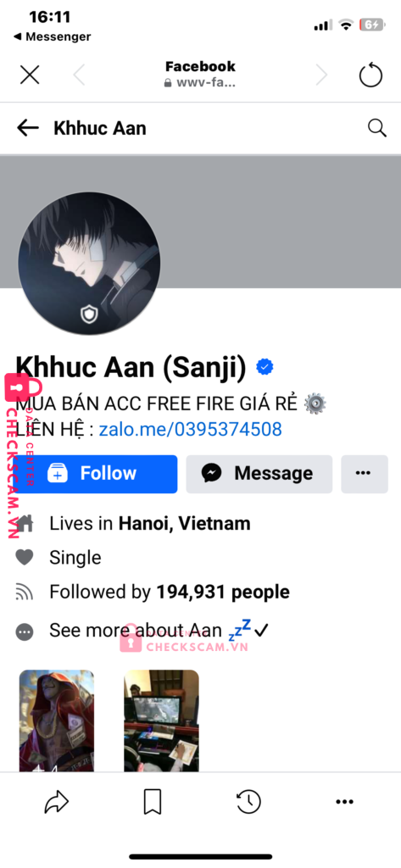
Task: Open the share arrow in bottom toolbar
Action: pyautogui.click(x=57, y=801)
